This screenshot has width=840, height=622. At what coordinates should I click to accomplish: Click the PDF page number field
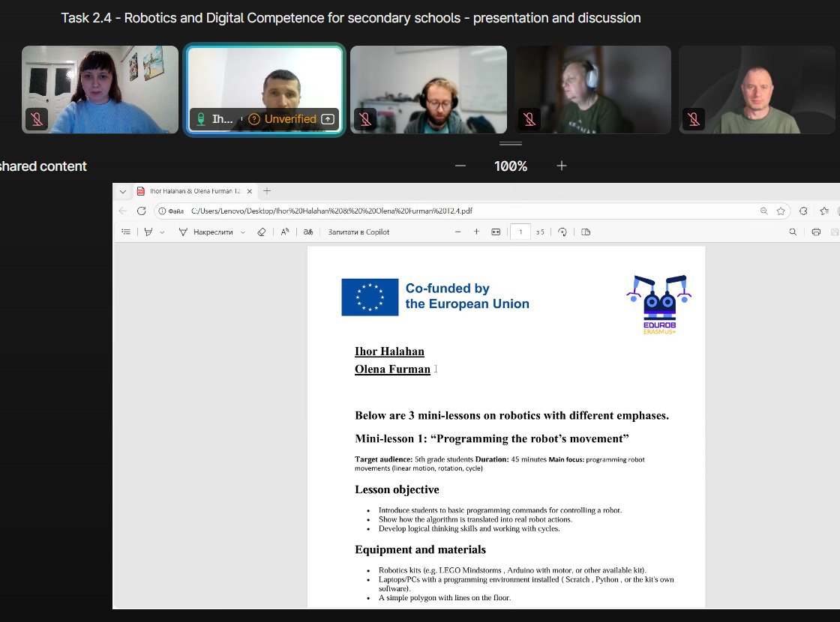click(x=520, y=232)
